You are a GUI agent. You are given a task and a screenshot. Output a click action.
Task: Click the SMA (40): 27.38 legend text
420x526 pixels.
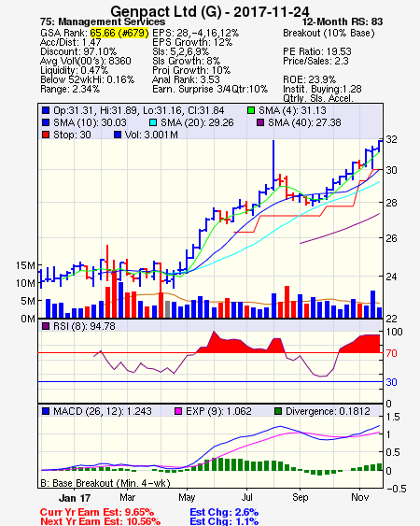coord(304,122)
